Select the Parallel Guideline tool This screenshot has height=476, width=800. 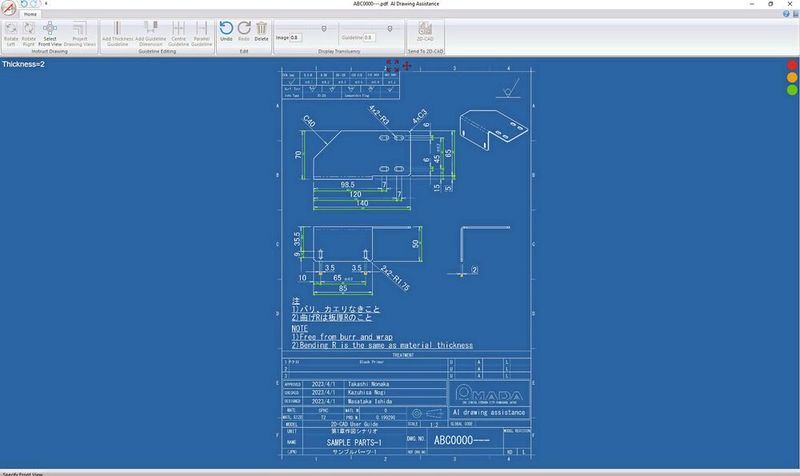pos(202,34)
